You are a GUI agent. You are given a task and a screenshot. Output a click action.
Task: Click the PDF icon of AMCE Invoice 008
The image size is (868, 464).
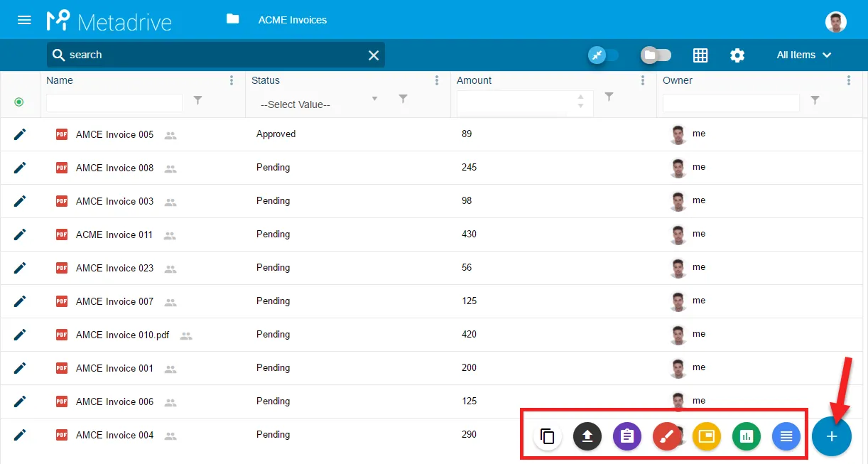pos(62,168)
